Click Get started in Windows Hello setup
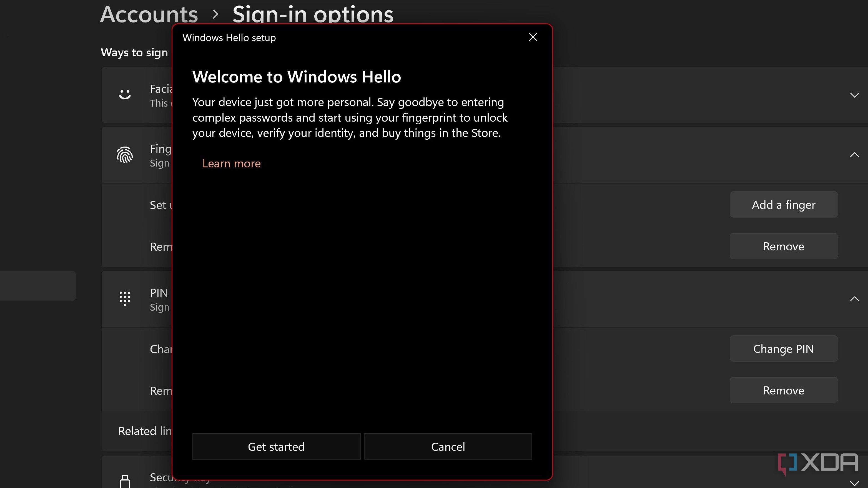 coord(276,447)
